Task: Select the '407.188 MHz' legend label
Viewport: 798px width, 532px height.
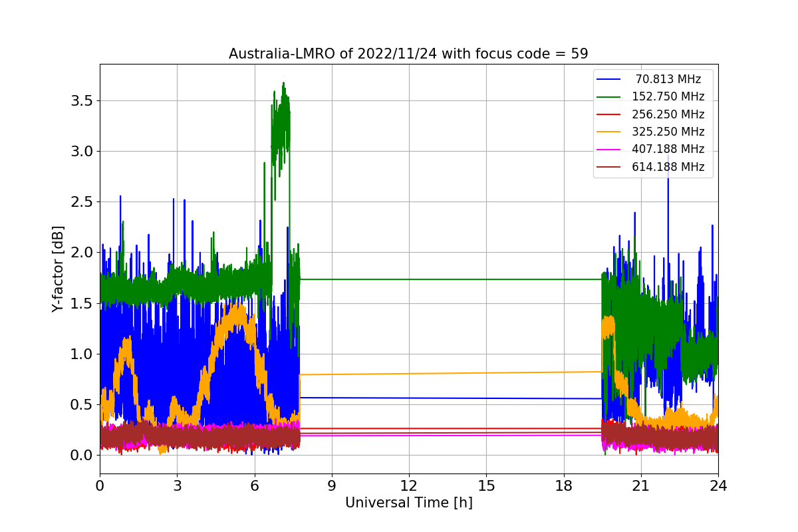Action: tap(668, 150)
